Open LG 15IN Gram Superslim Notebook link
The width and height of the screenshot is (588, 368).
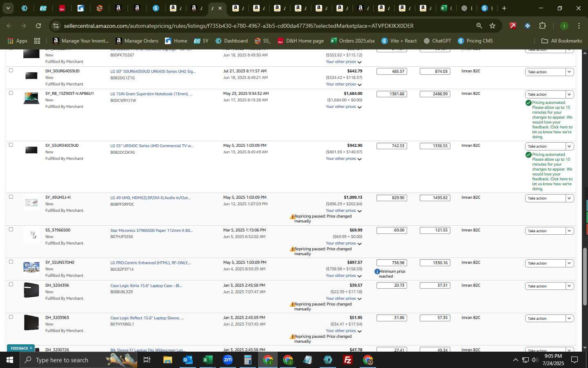tap(151, 94)
